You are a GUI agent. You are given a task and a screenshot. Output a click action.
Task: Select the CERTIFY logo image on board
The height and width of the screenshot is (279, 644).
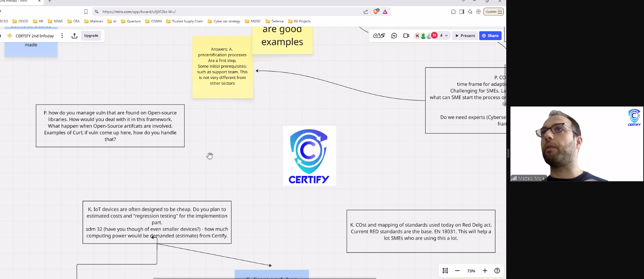click(x=309, y=156)
